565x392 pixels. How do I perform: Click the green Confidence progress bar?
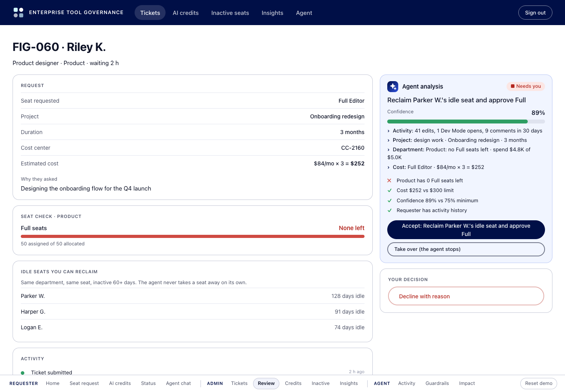457,122
